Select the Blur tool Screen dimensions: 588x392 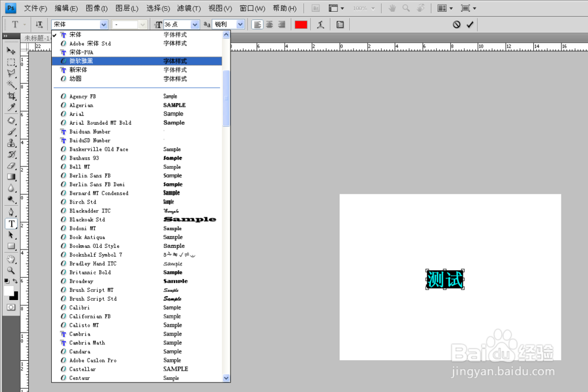tap(11, 188)
